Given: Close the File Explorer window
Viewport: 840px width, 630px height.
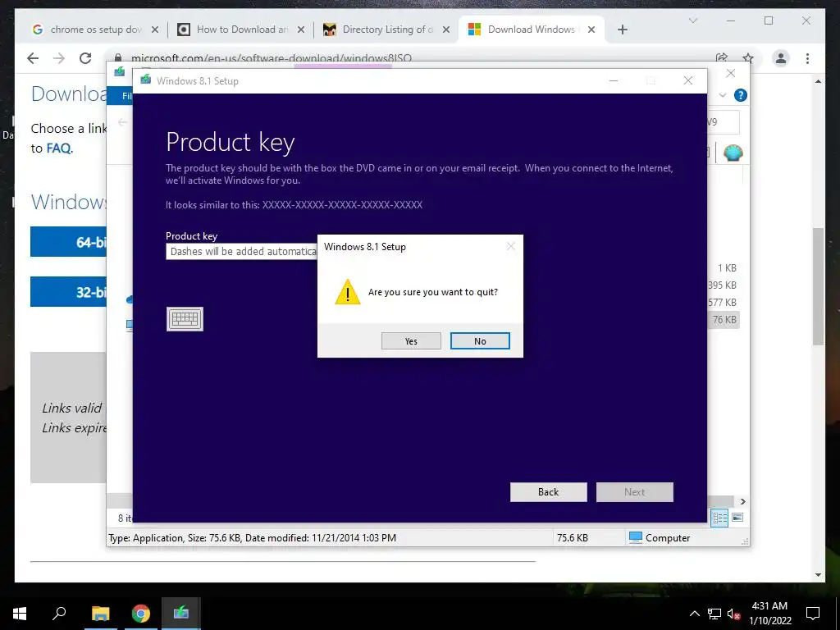Looking at the screenshot, I should (x=730, y=73).
